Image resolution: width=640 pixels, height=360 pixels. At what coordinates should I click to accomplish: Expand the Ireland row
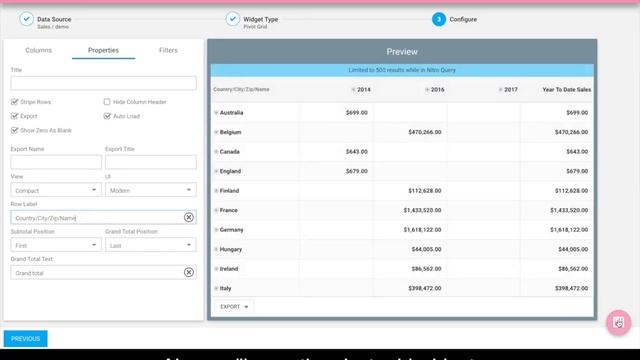point(216,269)
